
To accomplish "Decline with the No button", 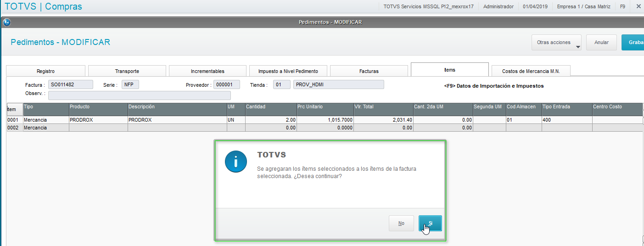I will click(401, 223).
